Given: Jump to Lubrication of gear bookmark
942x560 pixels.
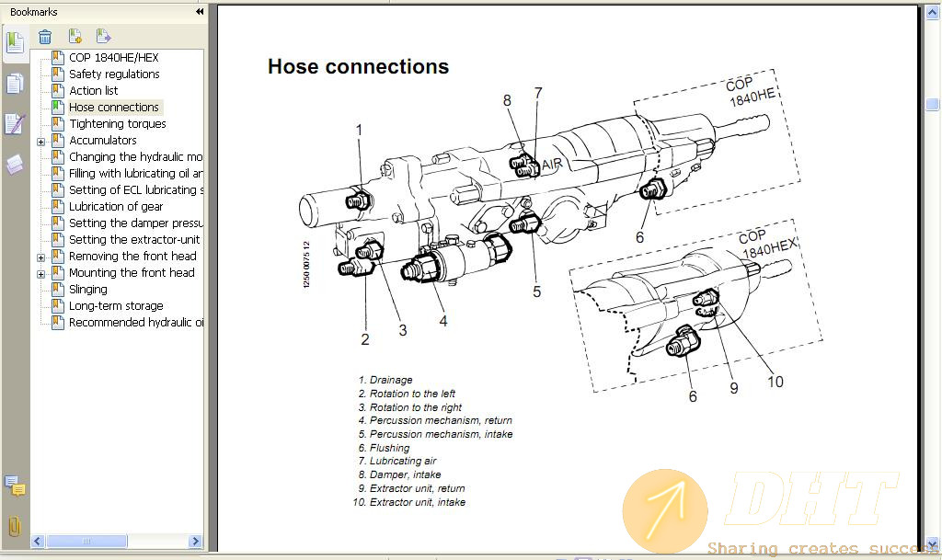Looking at the screenshot, I should pyautogui.click(x=116, y=207).
